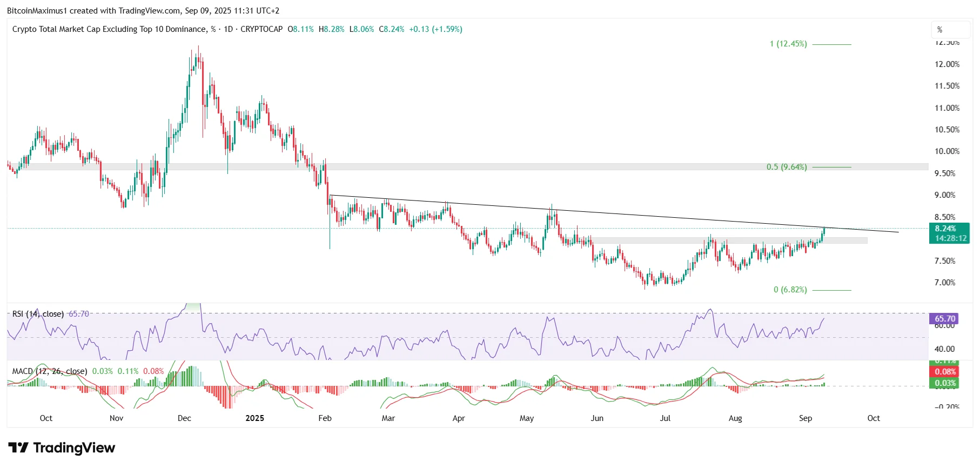
Task: Click the Sep label on time axis
Action: tap(805, 418)
